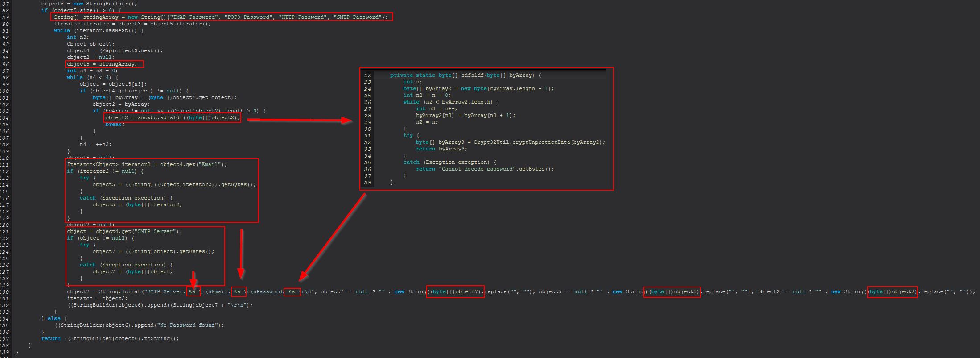Click the 'byte[] byArray = (byte[])object4.get(object);' line
This screenshot has height=358, width=980.
[x=165, y=97]
